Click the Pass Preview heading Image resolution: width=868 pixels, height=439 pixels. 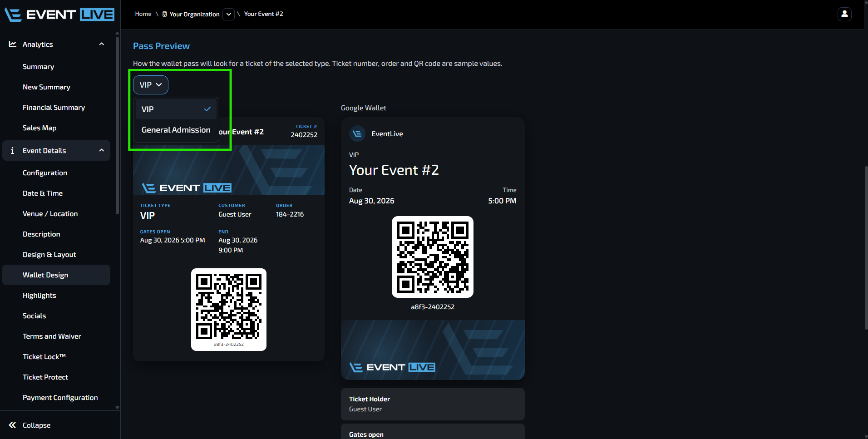pyautogui.click(x=161, y=46)
